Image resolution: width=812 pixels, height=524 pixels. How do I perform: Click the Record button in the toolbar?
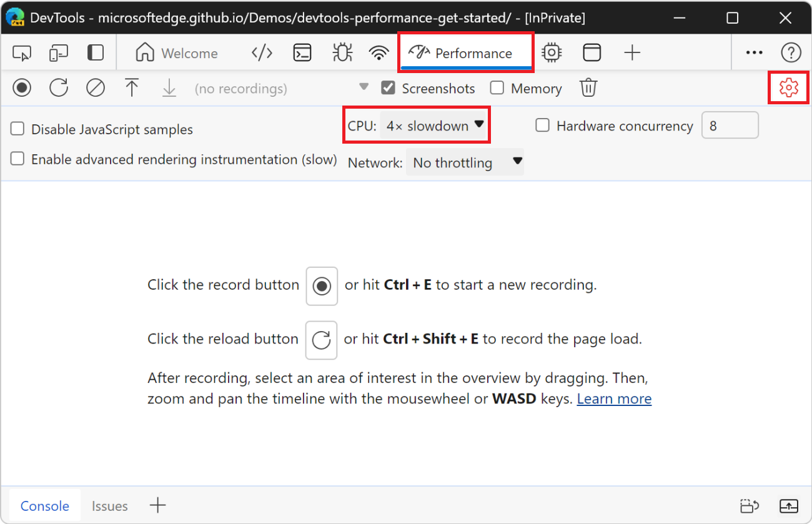point(22,88)
